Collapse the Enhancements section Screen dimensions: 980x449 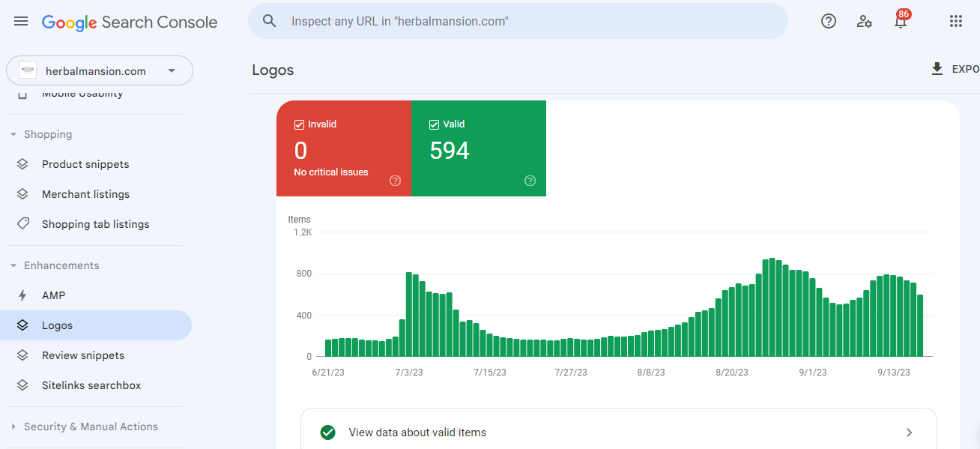pyautogui.click(x=13, y=266)
